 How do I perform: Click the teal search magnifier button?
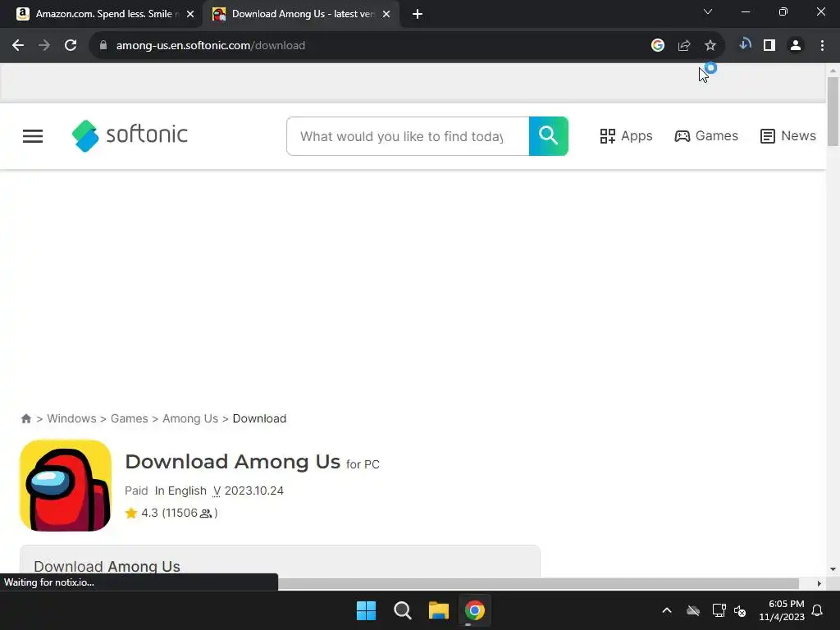pos(549,136)
